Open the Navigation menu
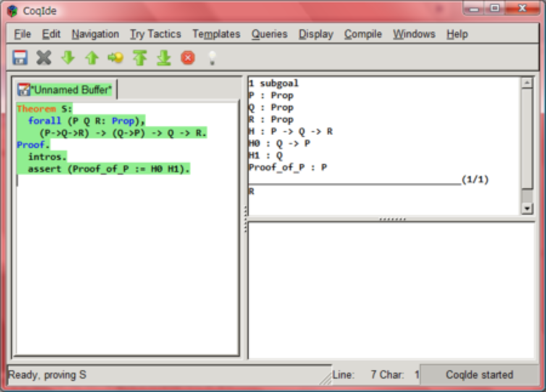The image size is (546, 392). 95,34
